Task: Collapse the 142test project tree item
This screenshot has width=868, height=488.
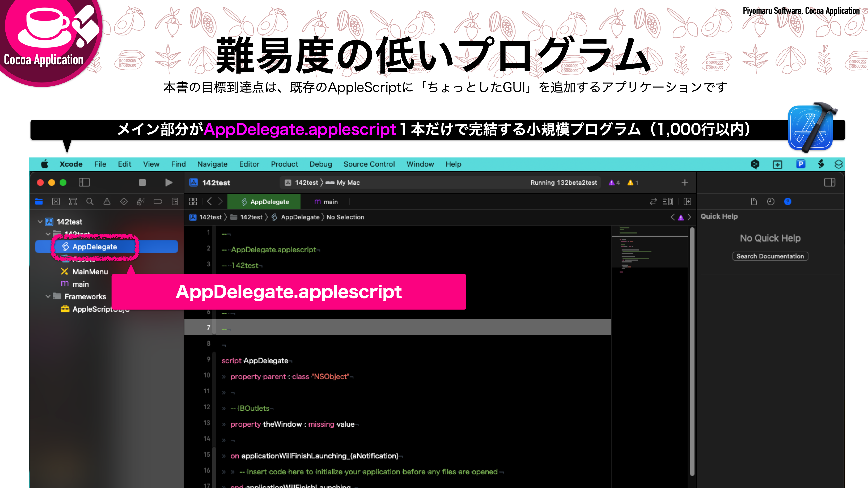Action: point(40,222)
